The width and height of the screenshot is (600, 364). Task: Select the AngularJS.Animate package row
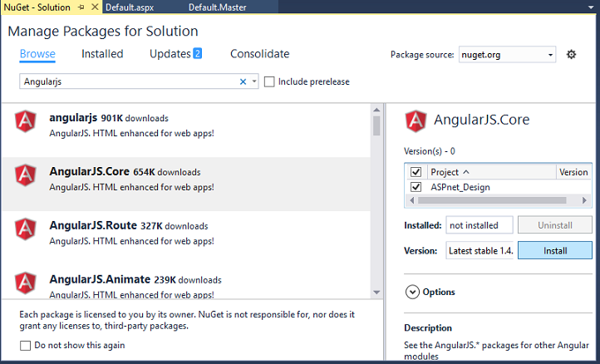pyautogui.click(x=186, y=282)
